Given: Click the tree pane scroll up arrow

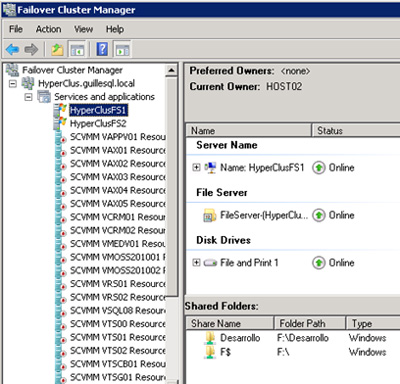Looking at the screenshot, I should 171,70.
